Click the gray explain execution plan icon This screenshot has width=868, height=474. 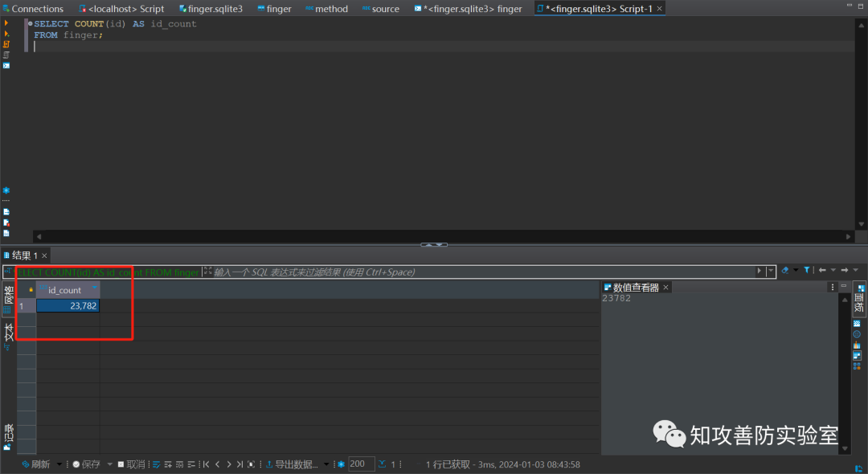[6, 55]
